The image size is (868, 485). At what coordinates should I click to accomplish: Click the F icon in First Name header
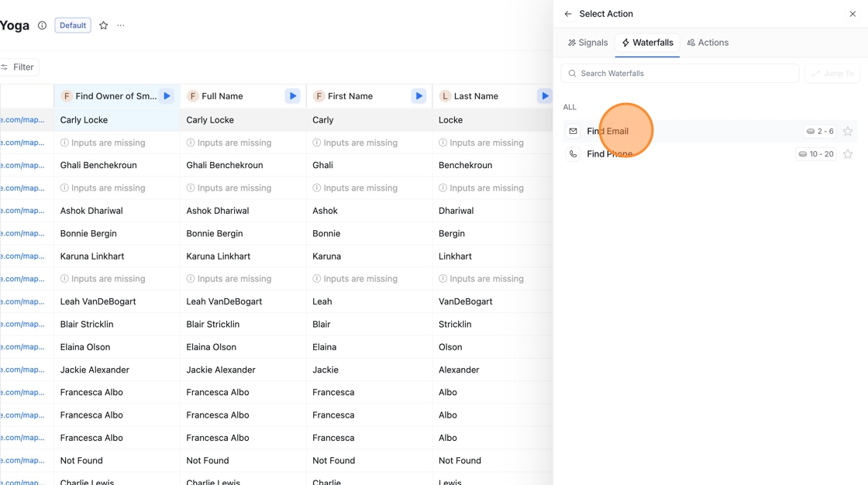(x=319, y=96)
